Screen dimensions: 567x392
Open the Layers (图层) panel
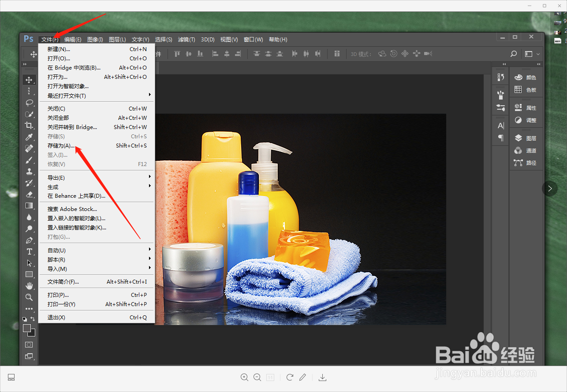coord(526,138)
